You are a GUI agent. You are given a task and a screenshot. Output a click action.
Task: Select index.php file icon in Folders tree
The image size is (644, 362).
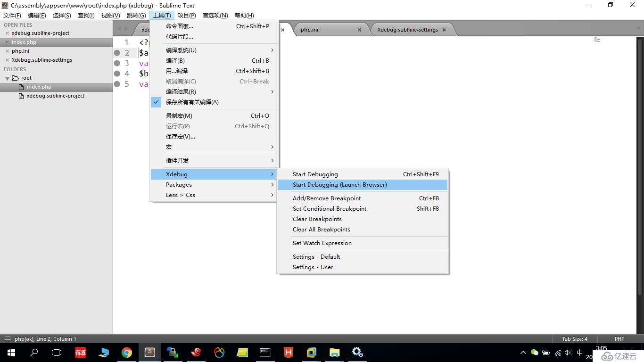[x=21, y=87]
